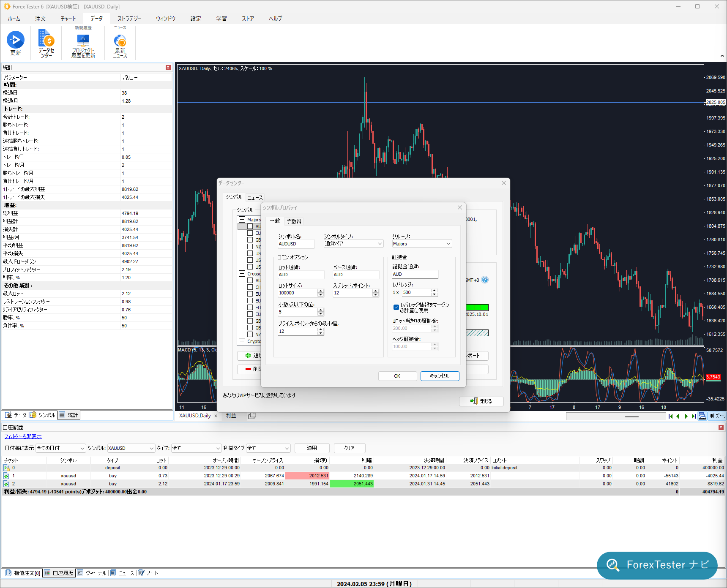The height and width of the screenshot is (588, 727).
Task: Click ticket 2 buy order icon
Action: pyautogui.click(x=6, y=484)
